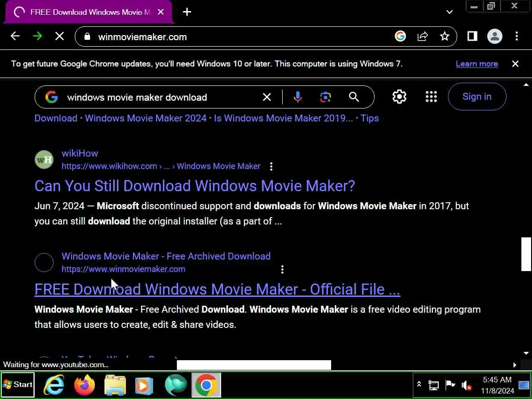
Task: Open the Windows Start menu
Action: pos(18,385)
